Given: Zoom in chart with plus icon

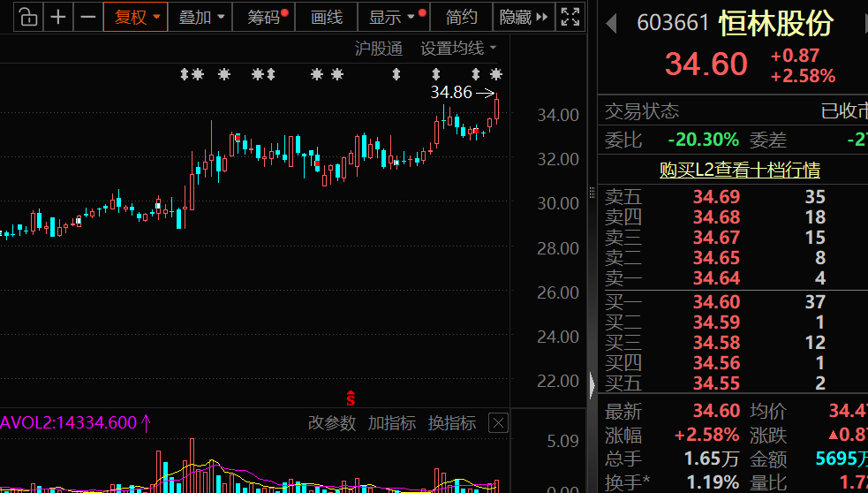Looking at the screenshot, I should pyautogui.click(x=58, y=17).
